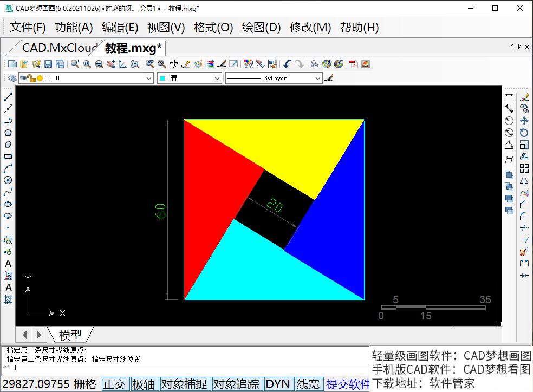Image resolution: width=533 pixels, height=392 pixels.
Task: Activate the Hatch fill tool
Action: click(x=8, y=299)
